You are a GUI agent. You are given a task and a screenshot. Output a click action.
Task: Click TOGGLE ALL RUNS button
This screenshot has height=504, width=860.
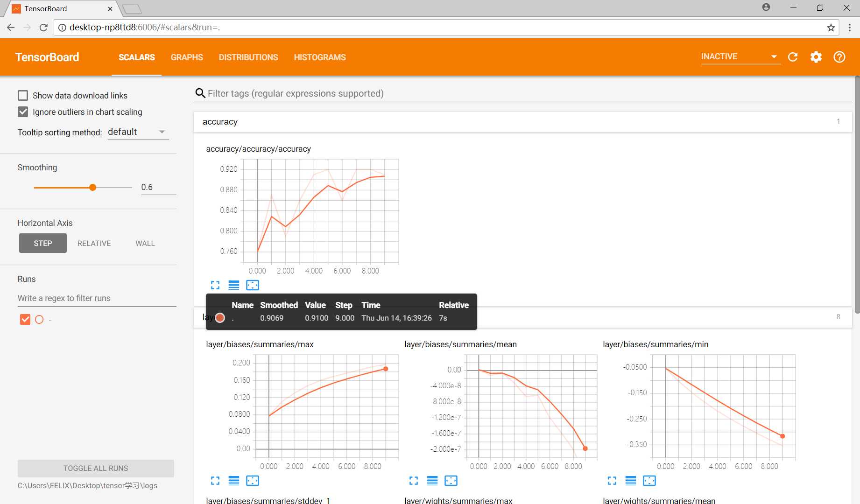(x=96, y=468)
